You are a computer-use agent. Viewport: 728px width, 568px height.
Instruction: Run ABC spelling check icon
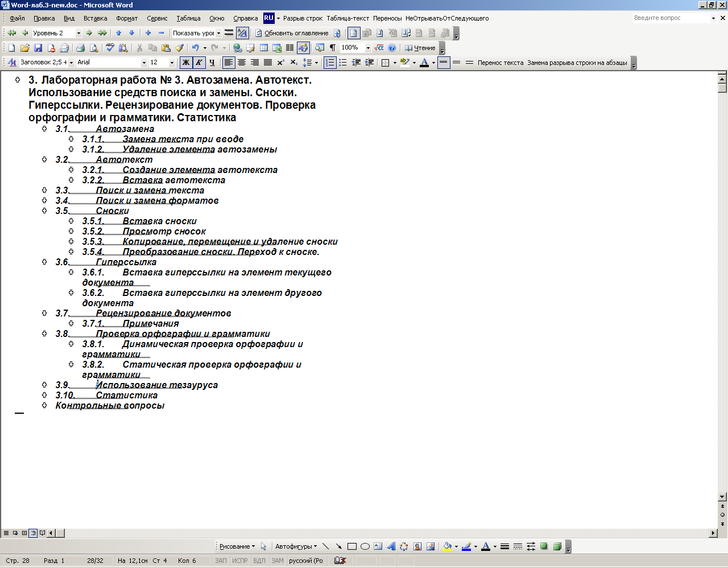(x=110, y=48)
